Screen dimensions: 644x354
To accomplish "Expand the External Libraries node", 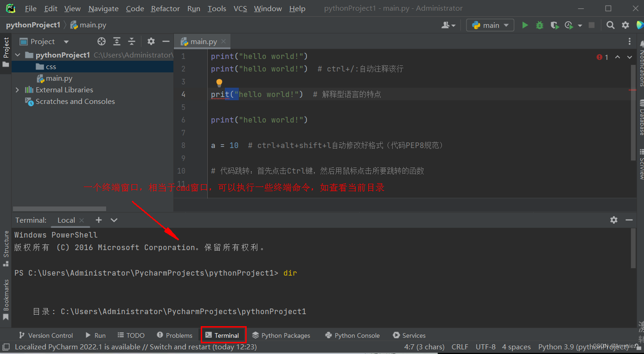I will click(18, 90).
